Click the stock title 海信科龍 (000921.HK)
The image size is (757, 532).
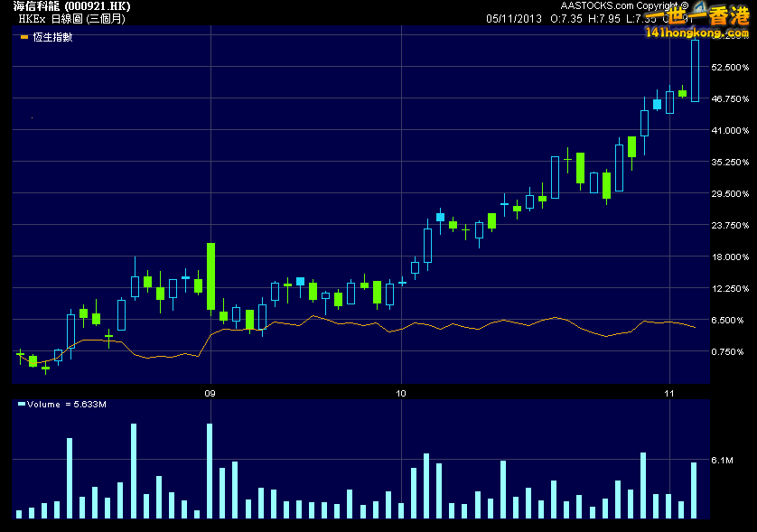(71, 6)
